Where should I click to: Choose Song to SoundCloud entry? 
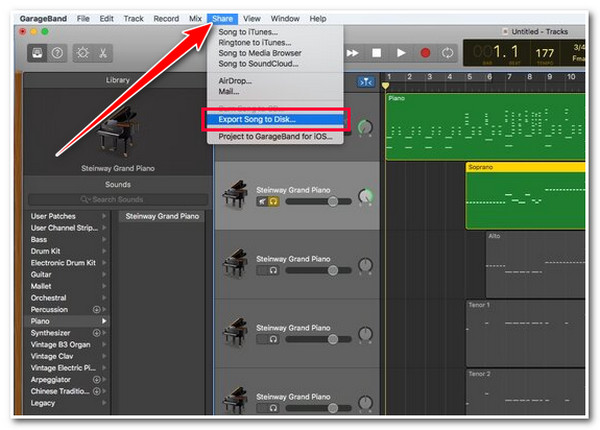tap(275, 64)
